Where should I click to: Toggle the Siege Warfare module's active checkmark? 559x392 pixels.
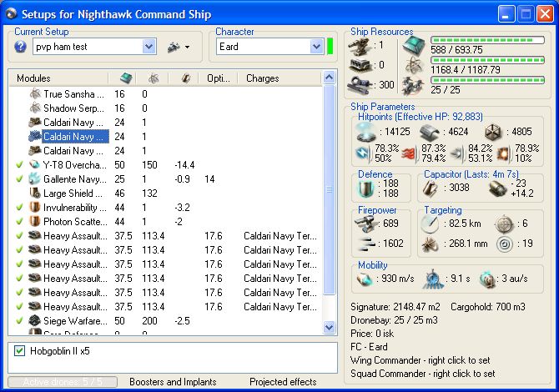pyautogui.click(x=19, y=321)
